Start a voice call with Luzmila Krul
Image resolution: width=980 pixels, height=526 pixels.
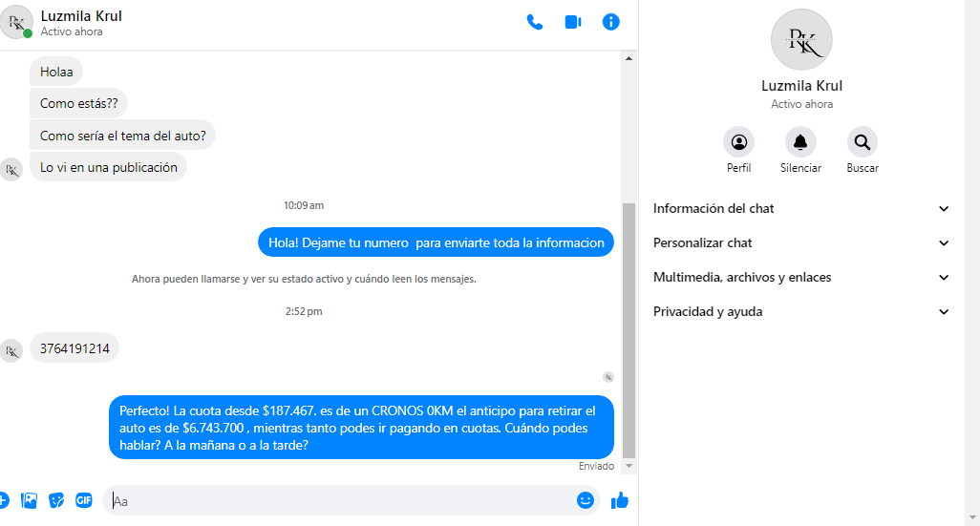coord(534,22)
